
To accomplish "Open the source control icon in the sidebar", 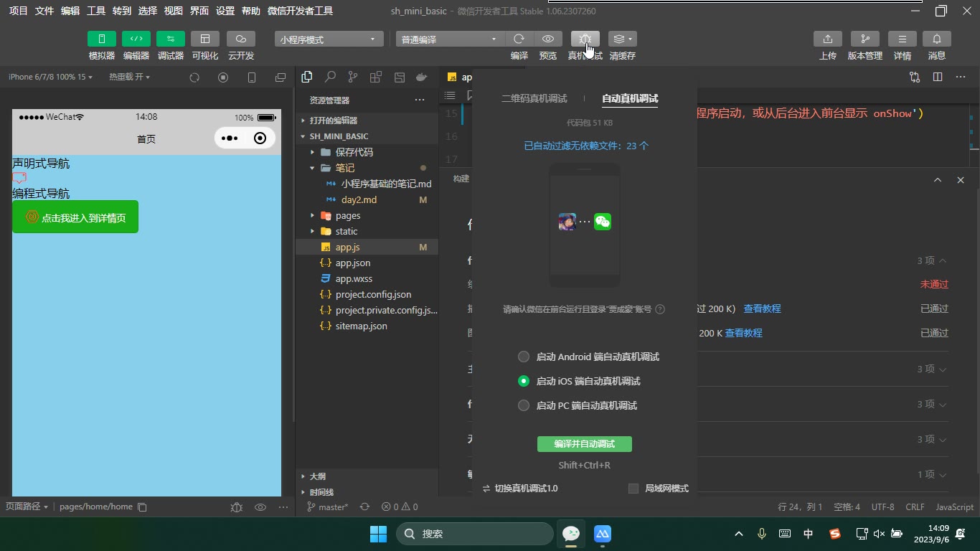I will 353,77.
